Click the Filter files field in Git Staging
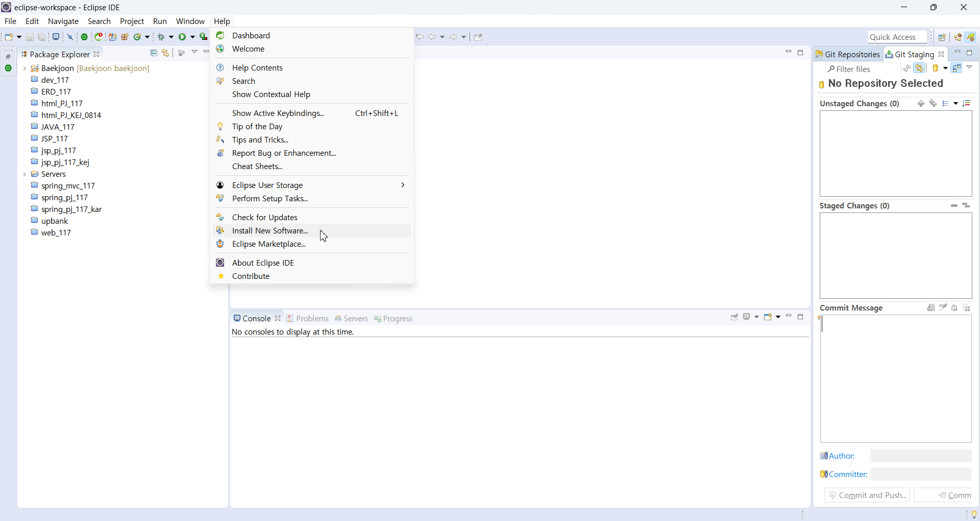This screenshot has height=521, width=980. [x=863, y=69]
